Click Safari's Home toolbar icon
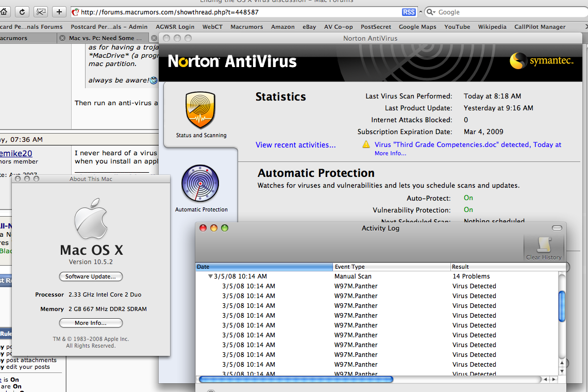 4,12
